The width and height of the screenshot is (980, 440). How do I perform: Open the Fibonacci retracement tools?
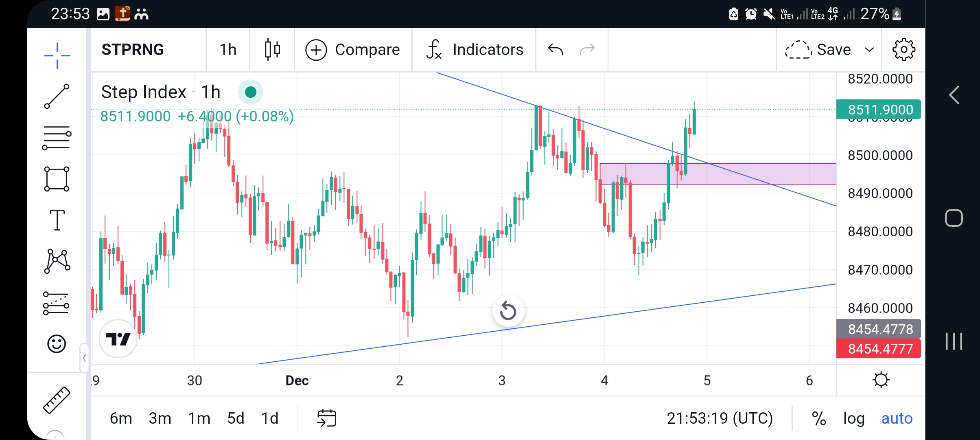(x=57, y=138)
